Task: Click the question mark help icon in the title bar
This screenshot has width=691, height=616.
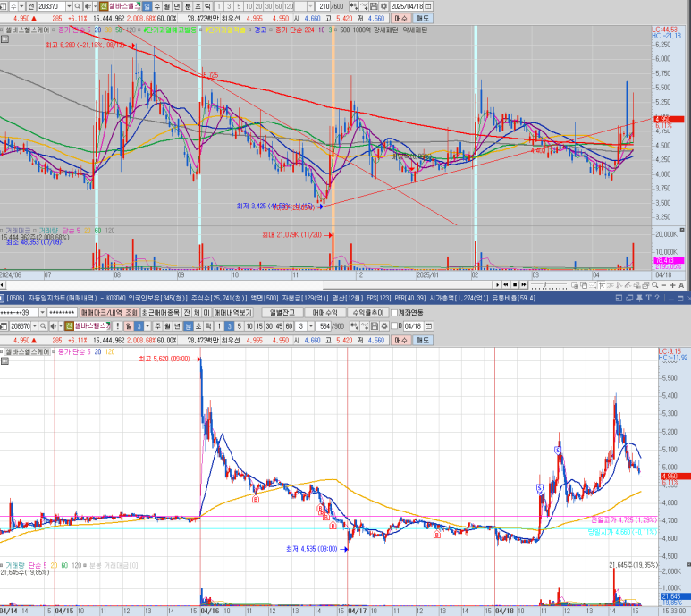Action: point(657,298)
